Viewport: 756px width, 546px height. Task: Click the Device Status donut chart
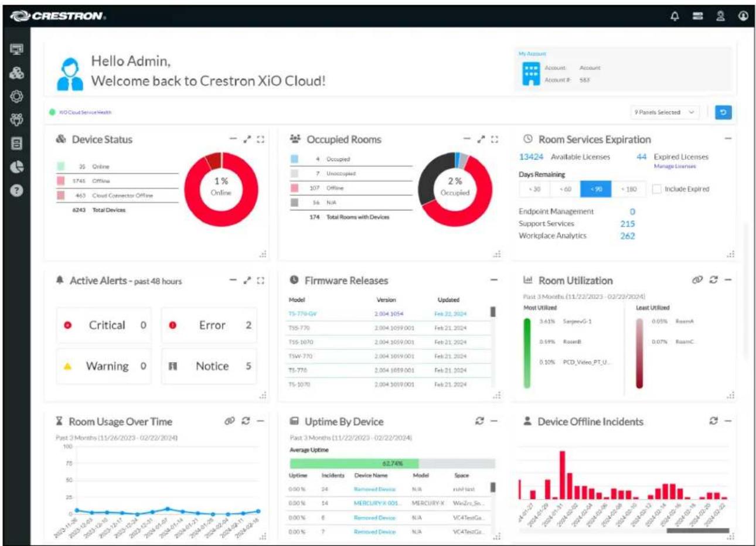(221, 189)
